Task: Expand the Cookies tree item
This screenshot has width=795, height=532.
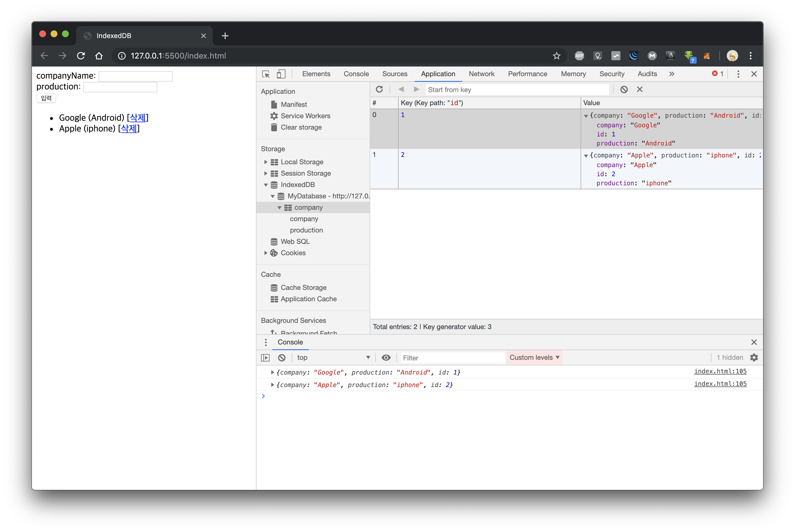Action: 266,253
